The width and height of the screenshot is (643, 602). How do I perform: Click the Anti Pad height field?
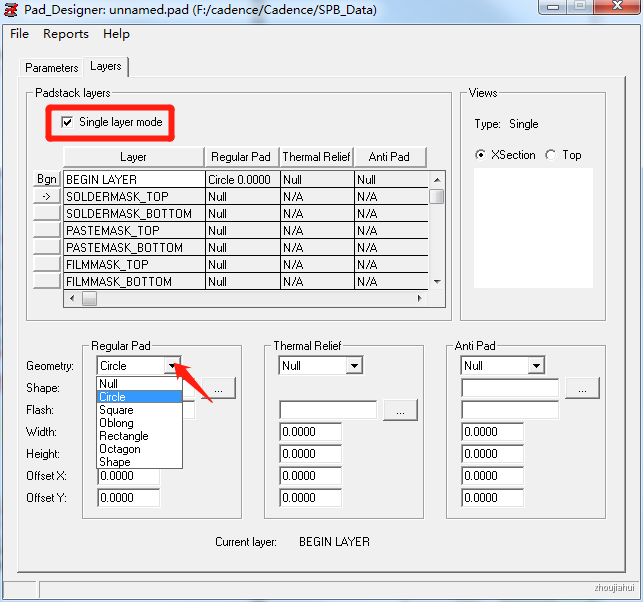tap(493, 454)
